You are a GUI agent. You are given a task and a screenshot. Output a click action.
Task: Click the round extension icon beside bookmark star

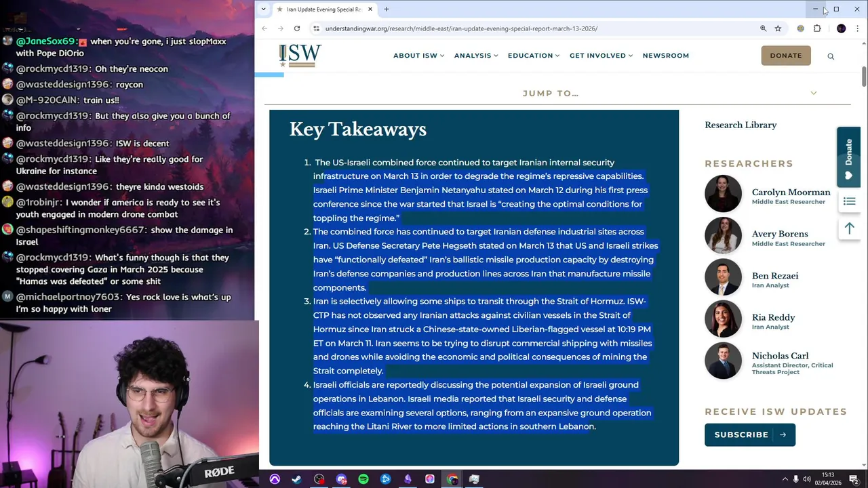coord(801,28)
